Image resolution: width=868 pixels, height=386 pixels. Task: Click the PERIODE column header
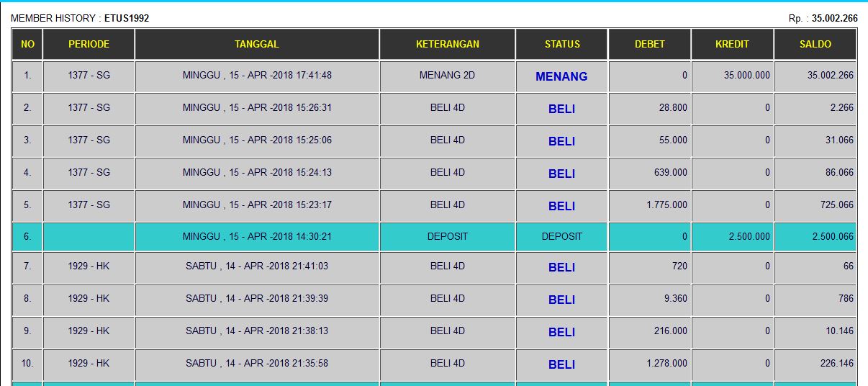point(89,44)
